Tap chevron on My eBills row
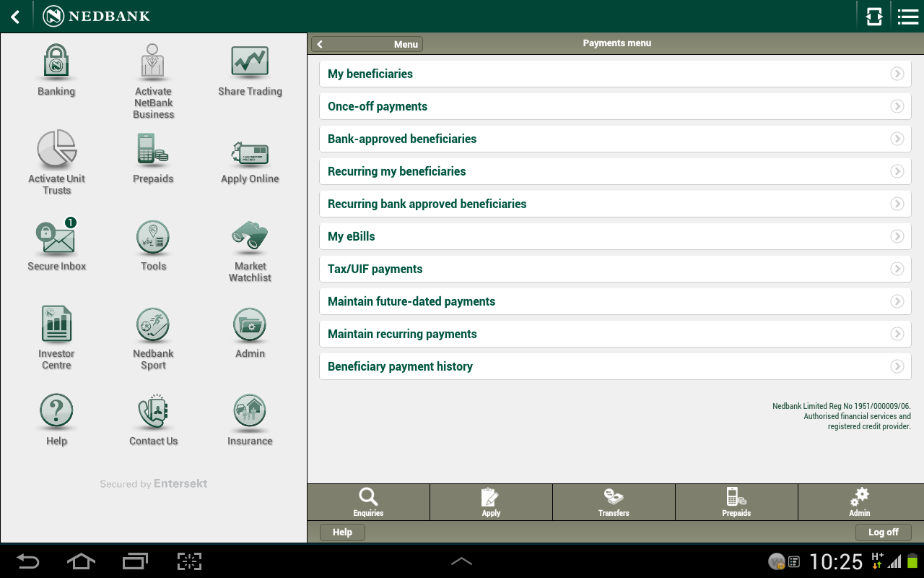924x578 pixels. coord(897,236)
